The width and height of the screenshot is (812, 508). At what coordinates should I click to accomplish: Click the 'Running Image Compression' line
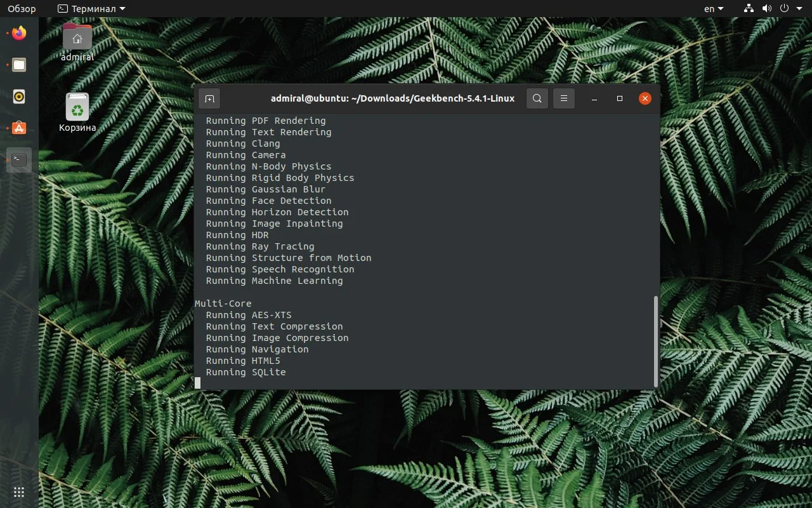pyautogui.click(x=277, y=338)
